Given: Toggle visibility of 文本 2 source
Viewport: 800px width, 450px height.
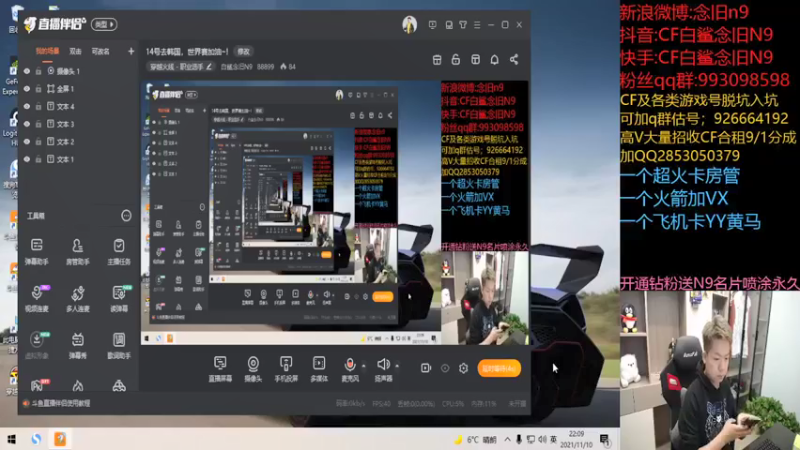Looking at the screenshot, I should pyautogui.click(x=27, y=142).
